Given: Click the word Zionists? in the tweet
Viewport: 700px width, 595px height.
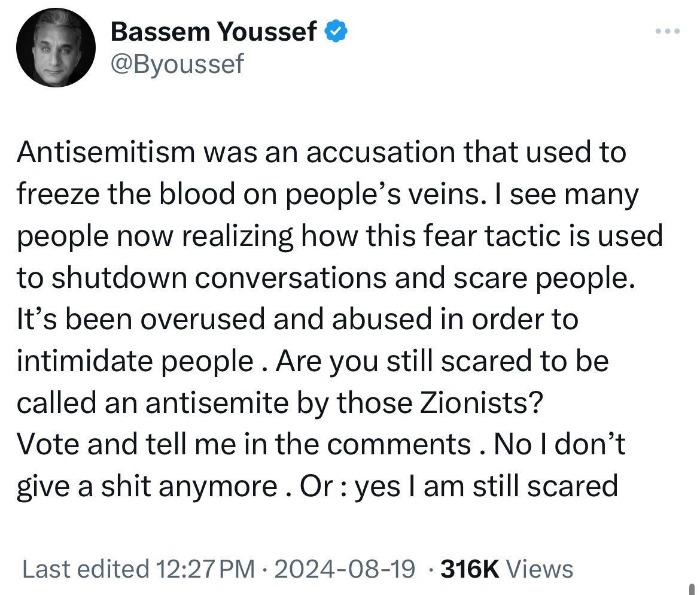Looking at the screenshot, I should 482,402.
